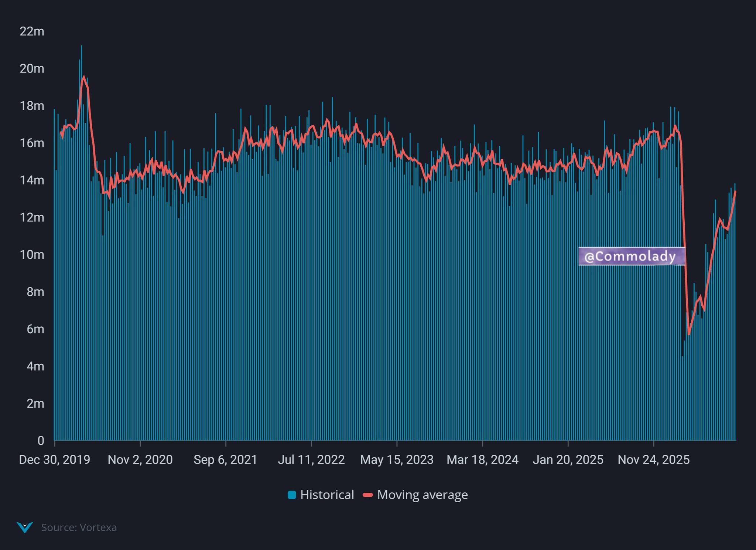Click the 6m y-axis label

[35, 329]
